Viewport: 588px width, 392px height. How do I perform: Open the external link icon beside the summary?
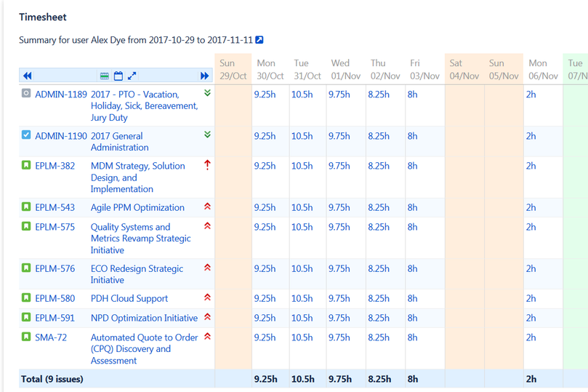[259, 40]
